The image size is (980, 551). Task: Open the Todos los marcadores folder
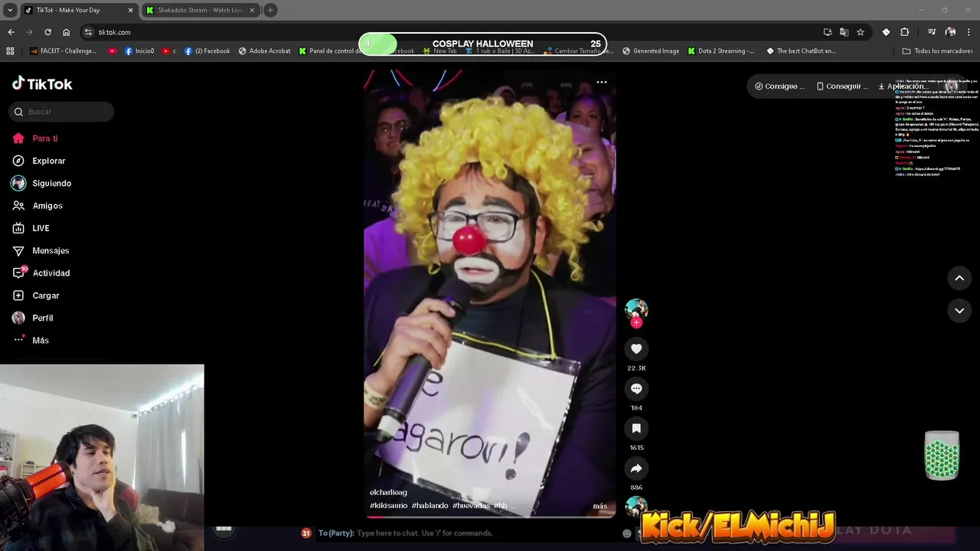point(938,51)
